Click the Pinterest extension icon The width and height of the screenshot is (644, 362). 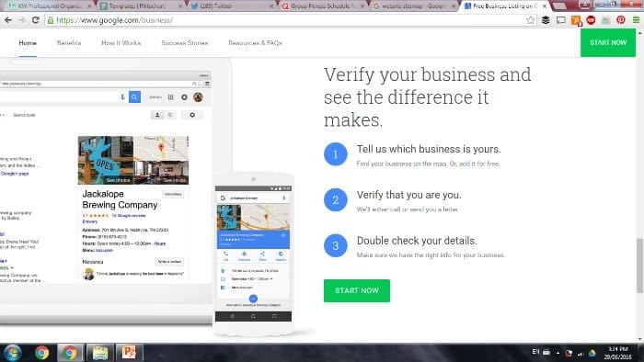[x=621, y=20]
